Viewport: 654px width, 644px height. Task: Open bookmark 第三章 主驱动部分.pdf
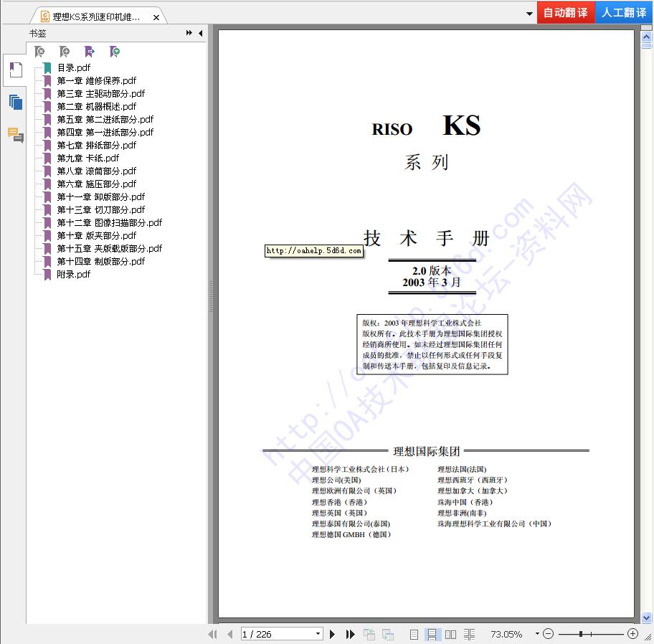100,93
